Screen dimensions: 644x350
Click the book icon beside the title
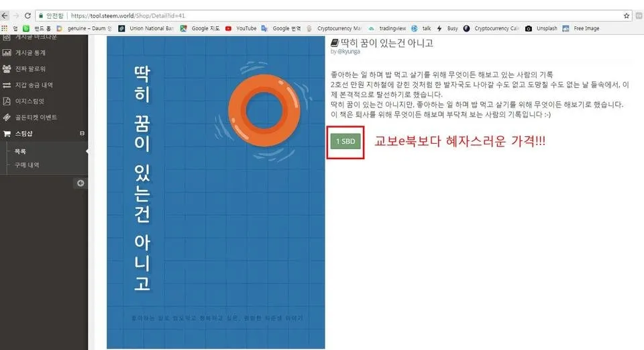click(335, 43)
